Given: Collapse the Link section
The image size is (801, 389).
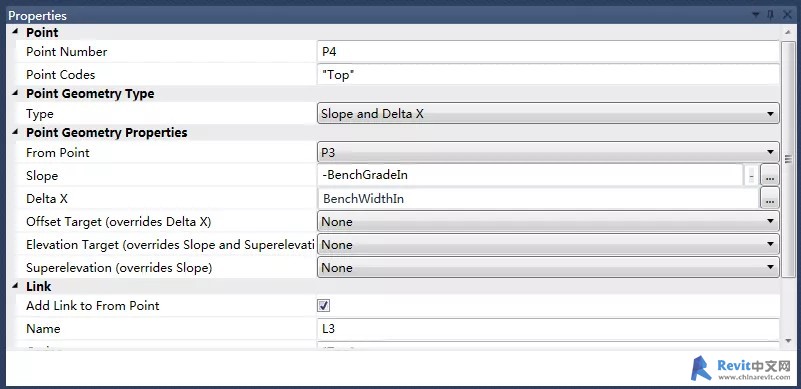Looking at the screenshot, I should pos(15,286).
